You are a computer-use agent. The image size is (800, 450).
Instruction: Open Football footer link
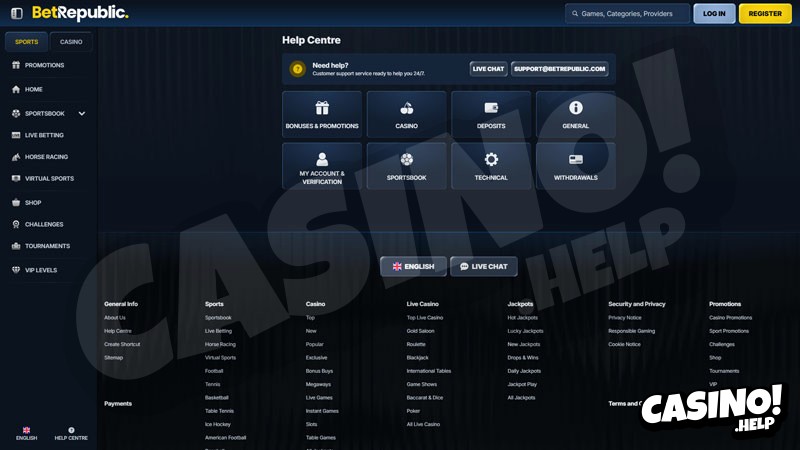click(214, 371)
